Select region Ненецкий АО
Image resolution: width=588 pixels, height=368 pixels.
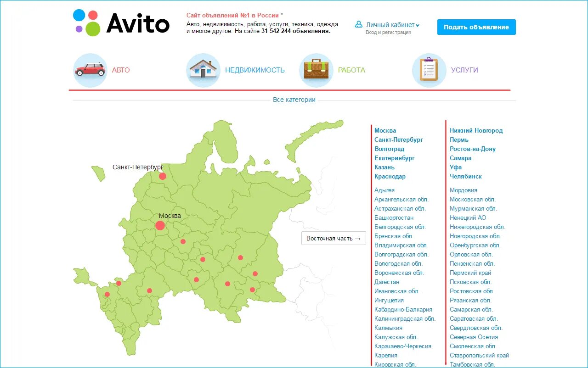468,217
